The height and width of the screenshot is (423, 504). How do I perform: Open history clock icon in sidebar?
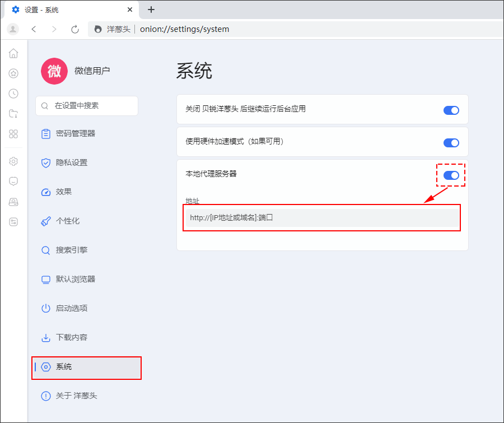pos(13,94)
